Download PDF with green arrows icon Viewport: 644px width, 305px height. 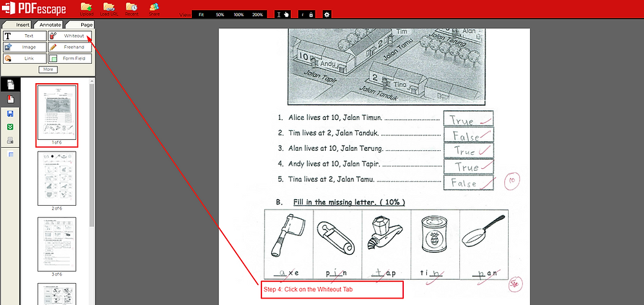point(11,127)
